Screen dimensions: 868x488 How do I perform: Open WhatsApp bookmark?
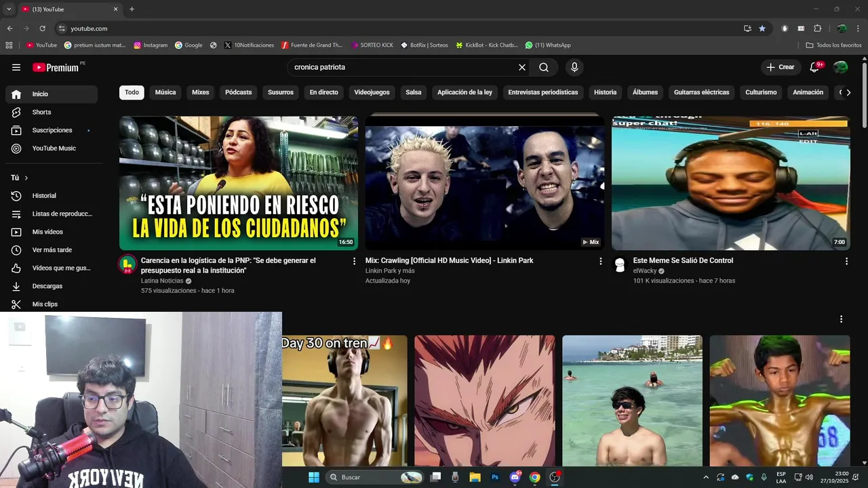click(548, 45)
